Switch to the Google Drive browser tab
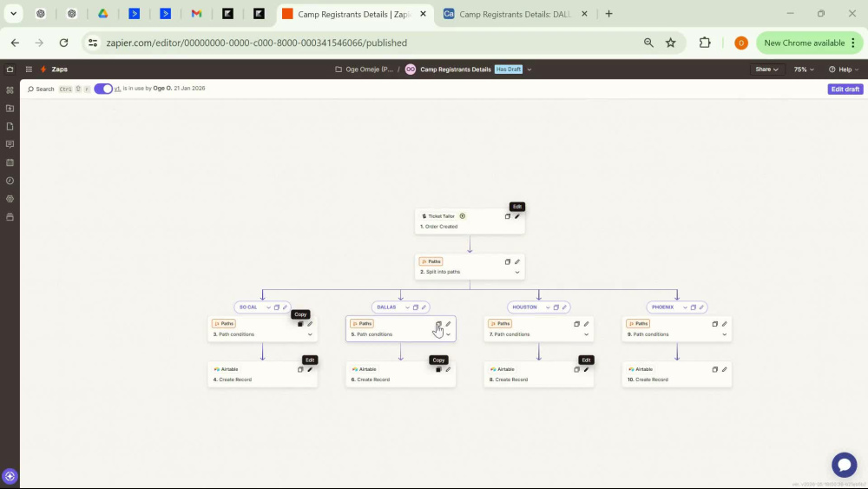This screenshot has width=868, height=489. point(103,14)
